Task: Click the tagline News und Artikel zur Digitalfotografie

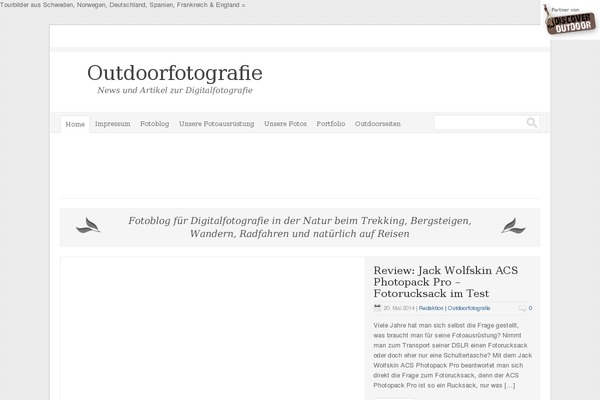Action: point(175,90)
